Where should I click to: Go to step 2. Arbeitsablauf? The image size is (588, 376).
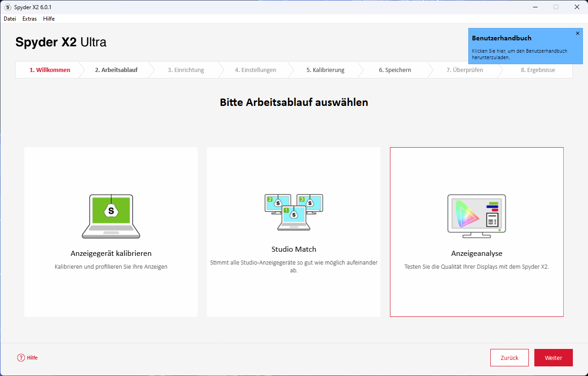(116, 70)
